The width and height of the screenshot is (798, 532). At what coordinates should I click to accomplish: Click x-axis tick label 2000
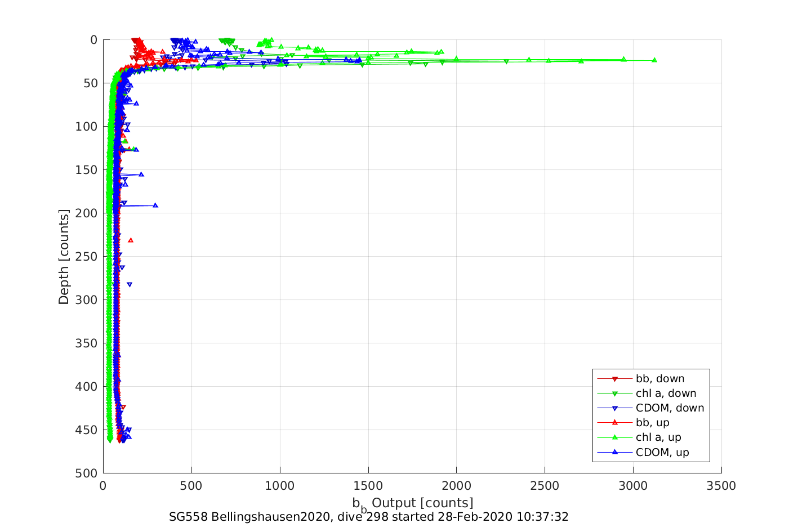(x=457, y=486)
